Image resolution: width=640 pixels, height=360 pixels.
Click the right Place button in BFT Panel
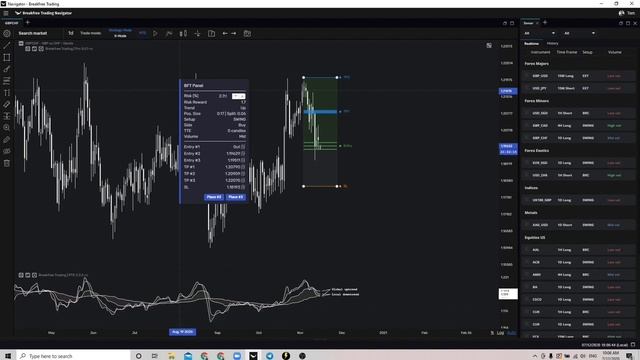pos(236,197)
